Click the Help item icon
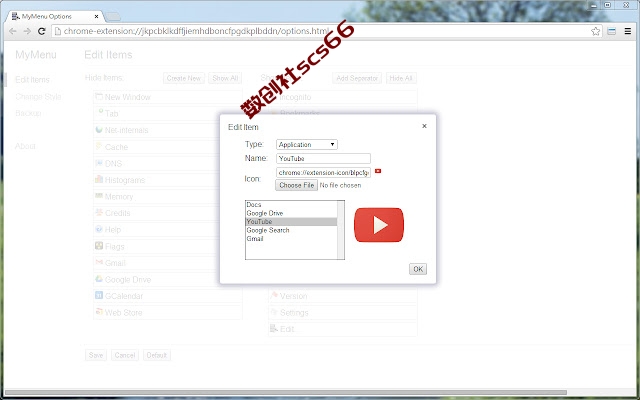Viewport: 640px width, 400px height. pyautogui.click(x=99, y=229)
